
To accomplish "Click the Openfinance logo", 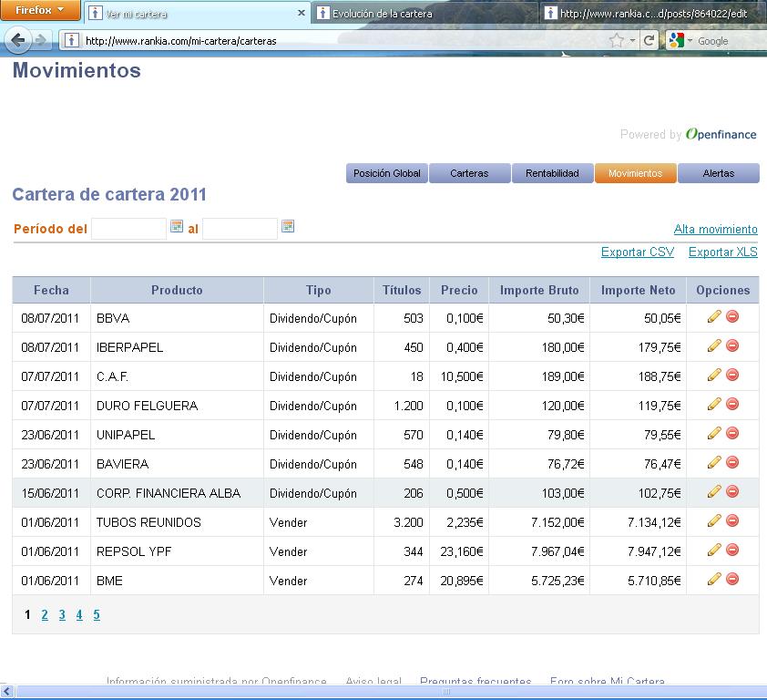I will click(721, 134).
